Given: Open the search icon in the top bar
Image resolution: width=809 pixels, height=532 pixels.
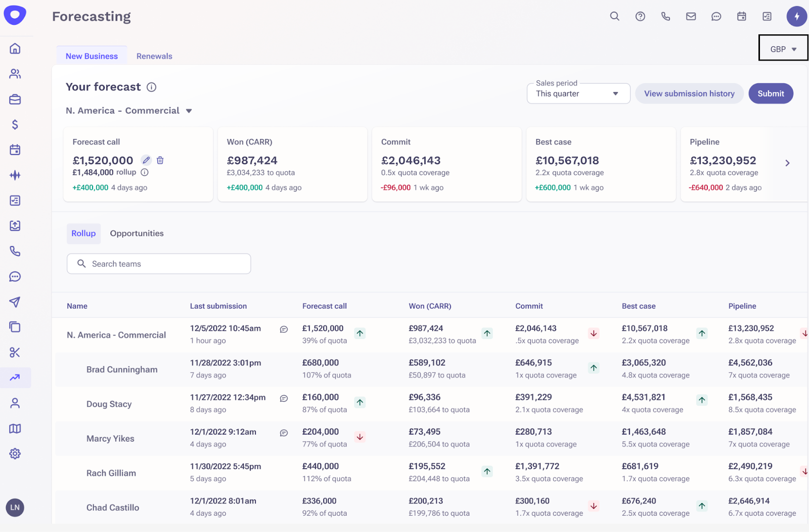Looking at the screenshot, I should (x=614, y=16).
